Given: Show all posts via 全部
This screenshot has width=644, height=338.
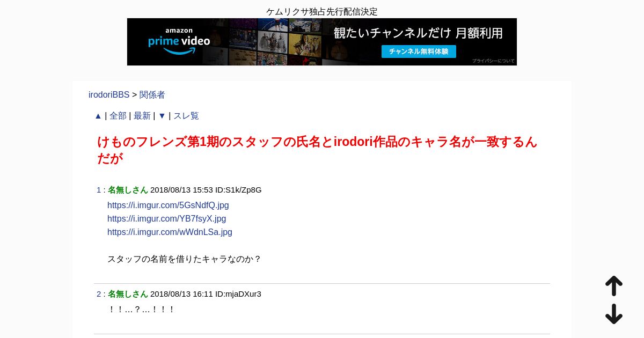Looking at the screenshot, I should click(x=118, y=116).
